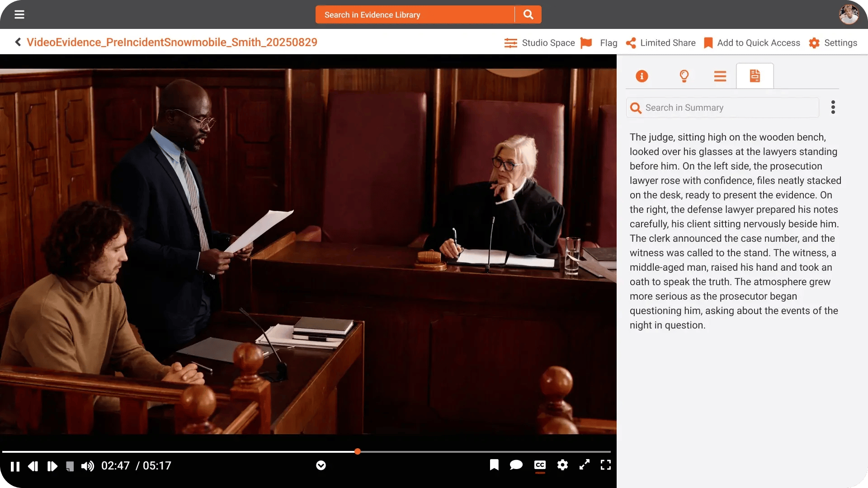Mute the video volume
Image resolution: width=868 pixels, height=488 pixels.
88,466
